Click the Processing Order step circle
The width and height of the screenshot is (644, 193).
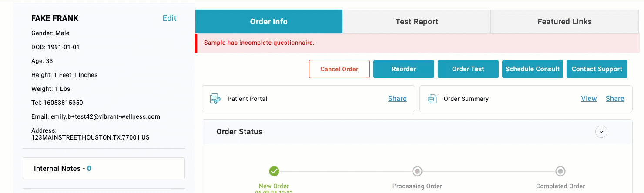(x=417, y=171)
